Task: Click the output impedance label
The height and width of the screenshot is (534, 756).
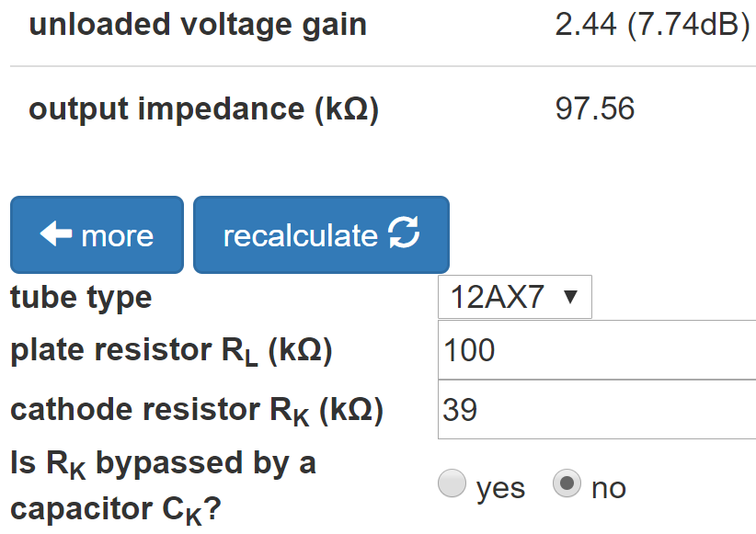Action: point(204,109)
